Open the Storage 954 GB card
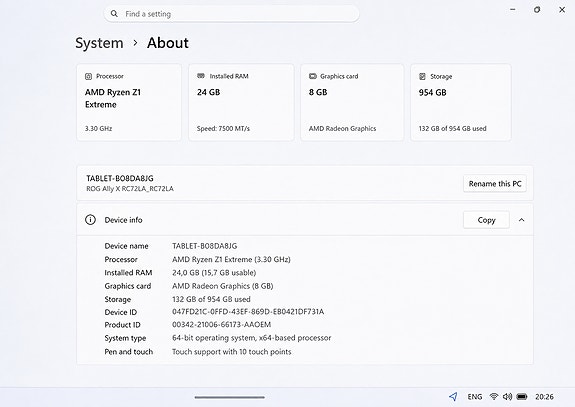575x407 pixels. tap(461, 102)
